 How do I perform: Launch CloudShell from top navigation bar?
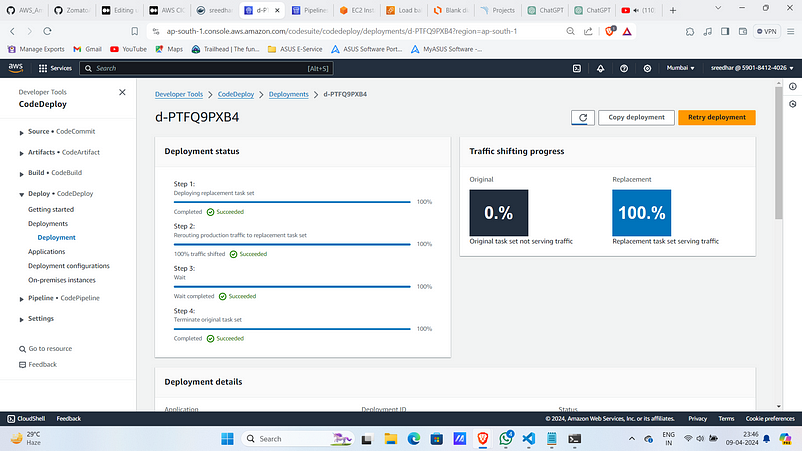coord(576,68)
